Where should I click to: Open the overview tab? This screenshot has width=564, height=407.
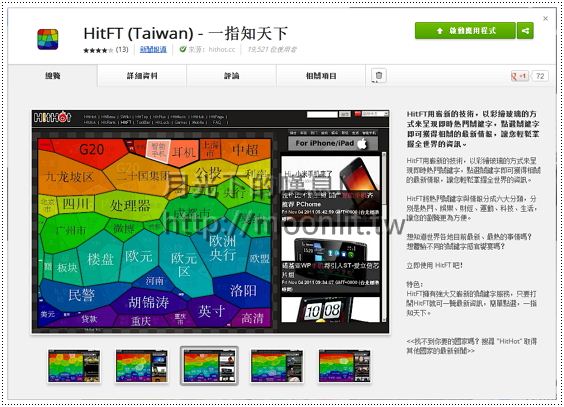53,76
